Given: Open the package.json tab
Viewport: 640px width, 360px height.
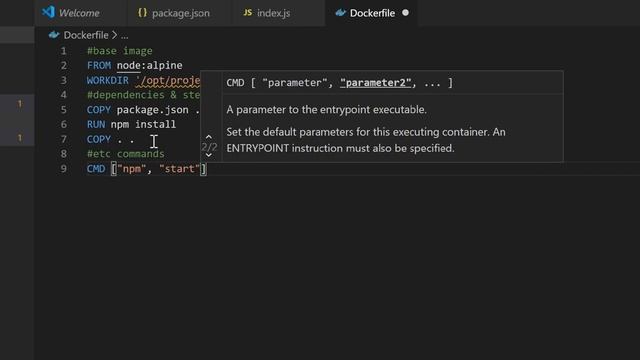Looking at the screenshot, I should click(180, 13).
